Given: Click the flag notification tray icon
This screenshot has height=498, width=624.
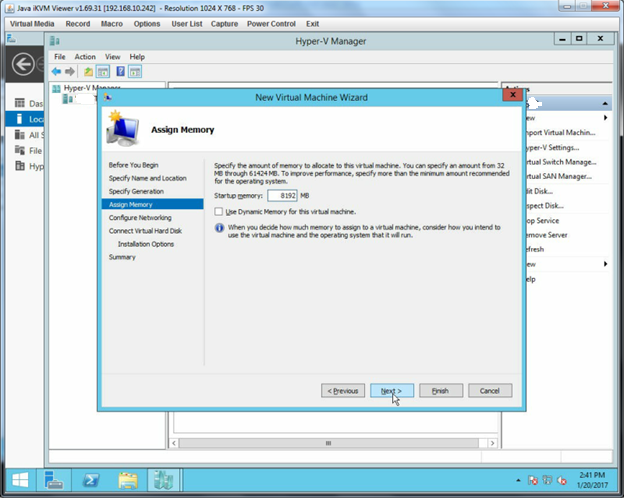Looking at the screenshot, I should [533, 480].
